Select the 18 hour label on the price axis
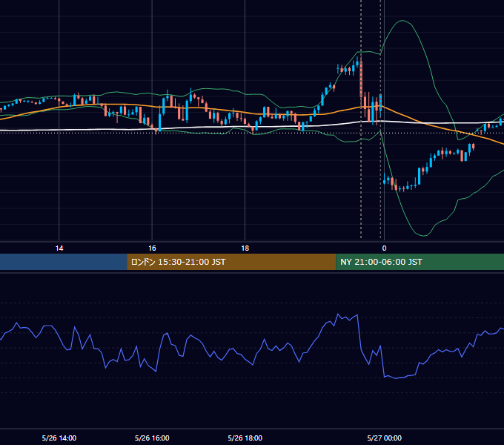The height and width of the screenshot is (445, 504). tap(245, 248)
